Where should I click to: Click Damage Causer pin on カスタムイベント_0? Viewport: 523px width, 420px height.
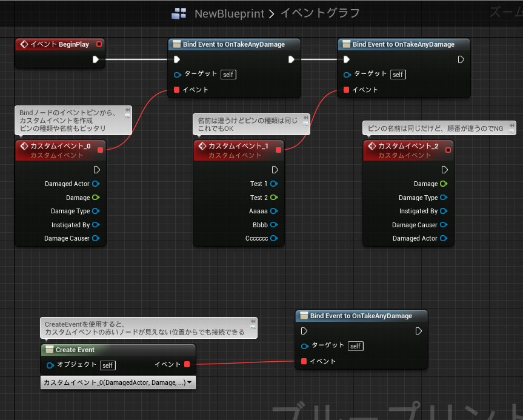click(x=96, y=238)
